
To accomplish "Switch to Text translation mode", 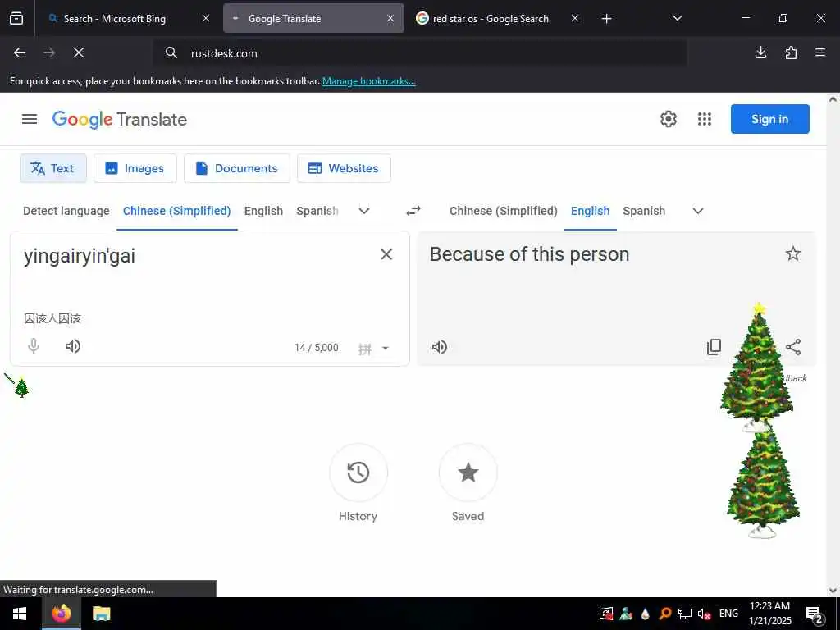I will [x=53, y=168].
